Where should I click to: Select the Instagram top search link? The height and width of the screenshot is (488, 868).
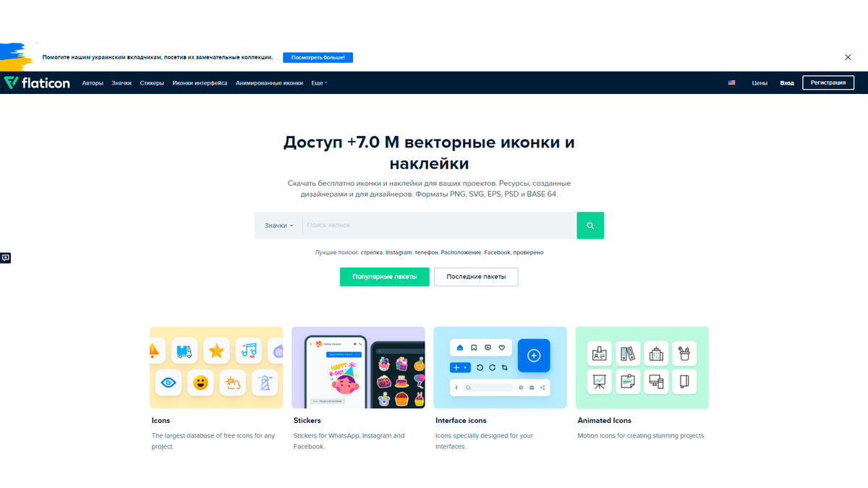pyautogui.click(x=399, y=252)
